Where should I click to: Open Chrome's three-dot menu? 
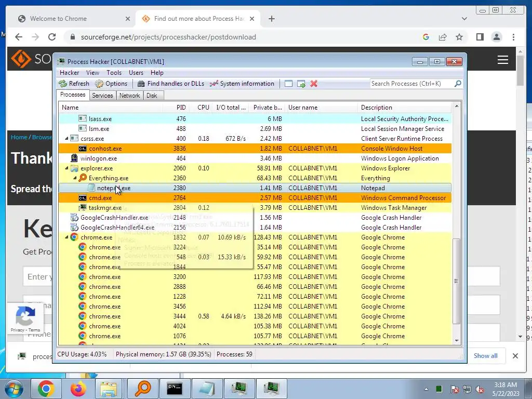point(513,37)
